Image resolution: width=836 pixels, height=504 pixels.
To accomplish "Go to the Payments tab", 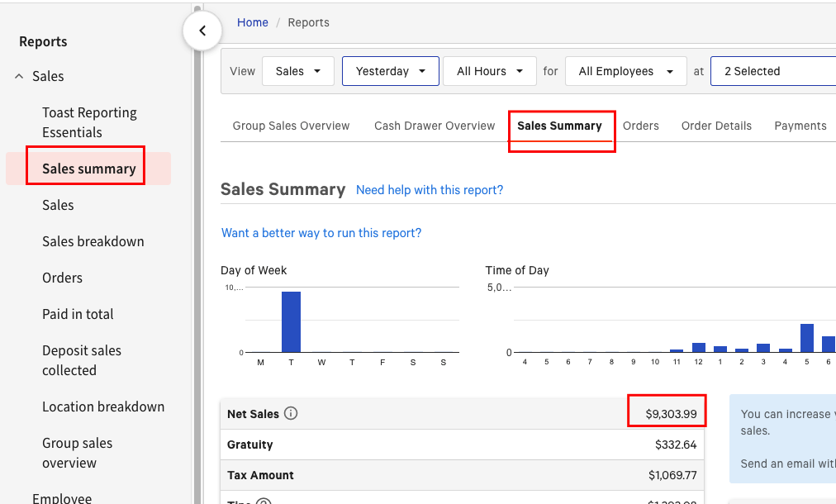I will [x=800, y=126].
